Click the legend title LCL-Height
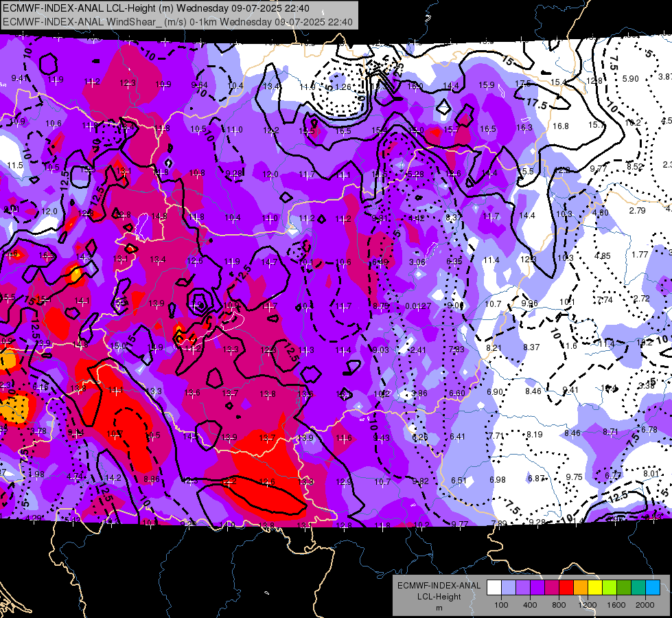Viewport: 672px width, 618px height. pos(439,597)
